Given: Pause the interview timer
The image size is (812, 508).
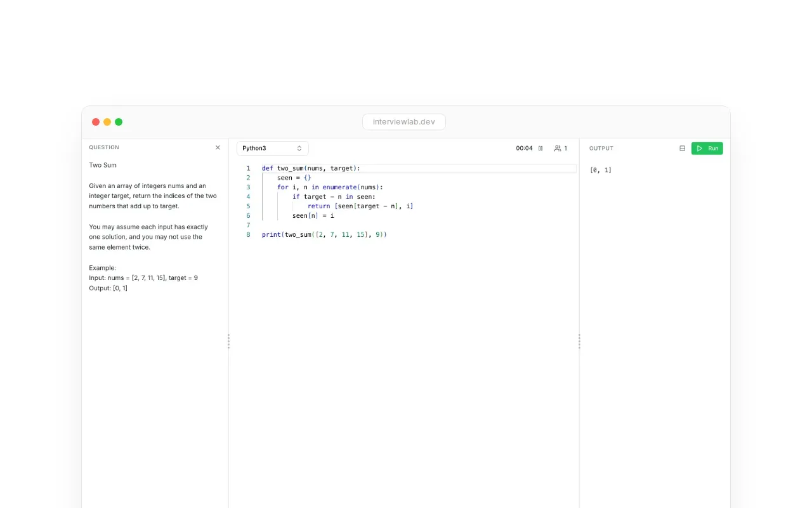Looking at the screenshot, I should [540, 148].
